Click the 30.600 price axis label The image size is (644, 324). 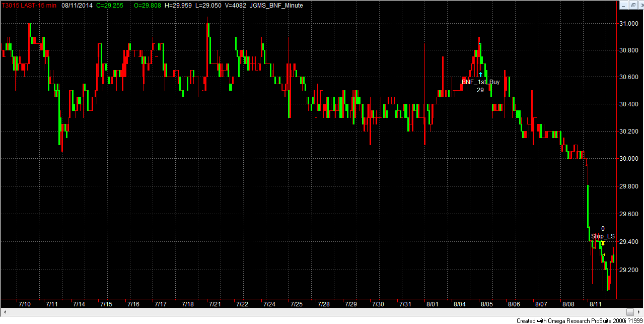629,77
